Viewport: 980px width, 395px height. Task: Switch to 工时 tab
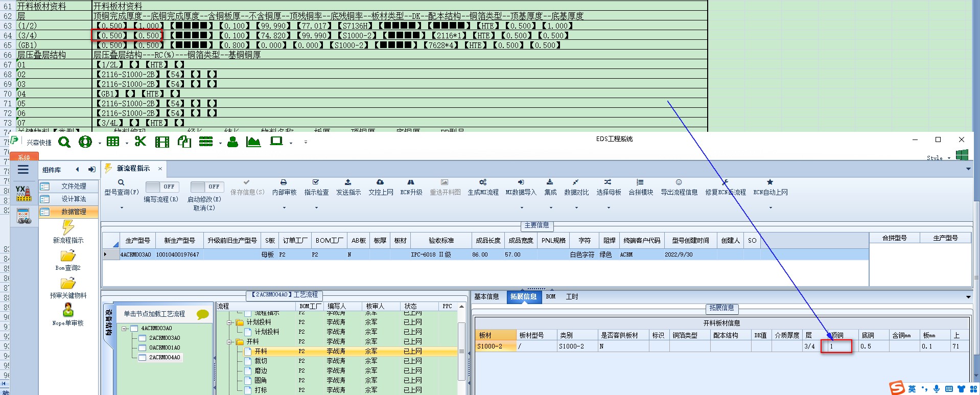tap(572, 296)
